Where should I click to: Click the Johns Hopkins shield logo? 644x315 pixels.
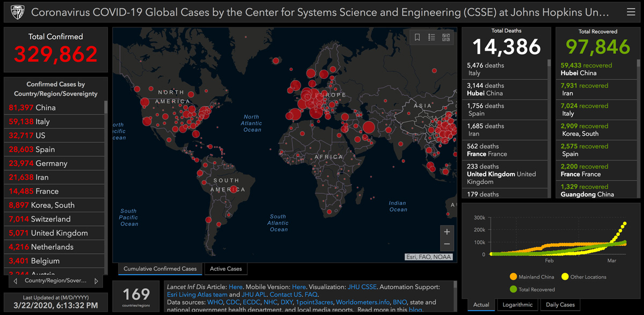(x=14, y=12)
